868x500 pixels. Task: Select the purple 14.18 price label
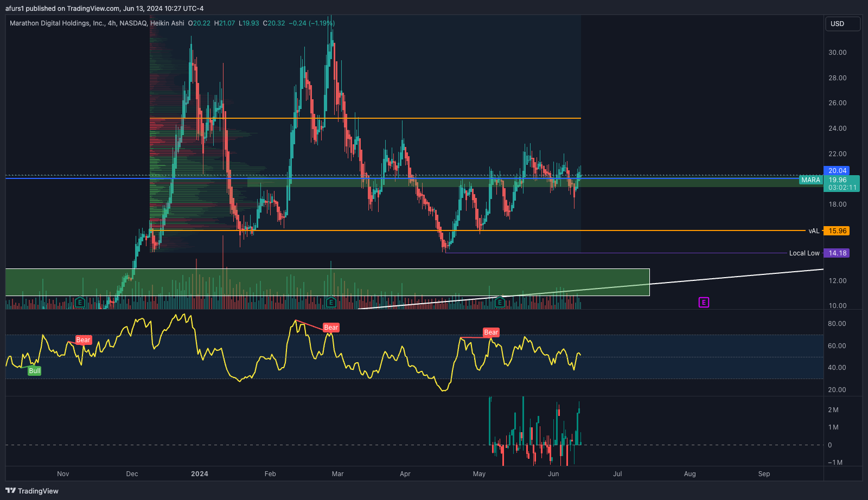click(x=836, y=253)
